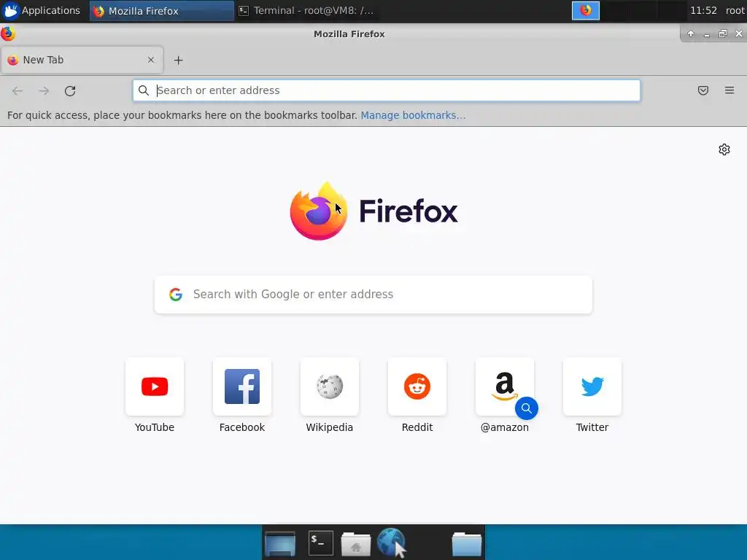Viewport: 747px width, 560px height.
Task: Click Show Desktop icon in dock
Action: pos(280,543)
